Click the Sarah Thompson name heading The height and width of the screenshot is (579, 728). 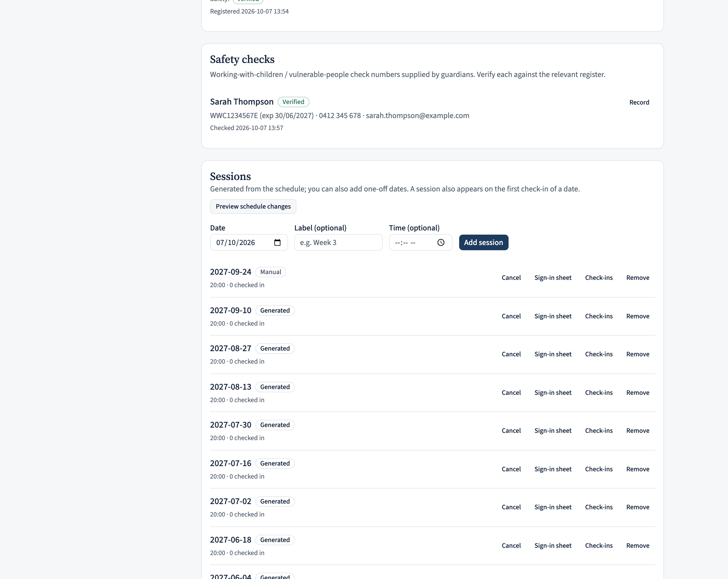coord(242,102)
